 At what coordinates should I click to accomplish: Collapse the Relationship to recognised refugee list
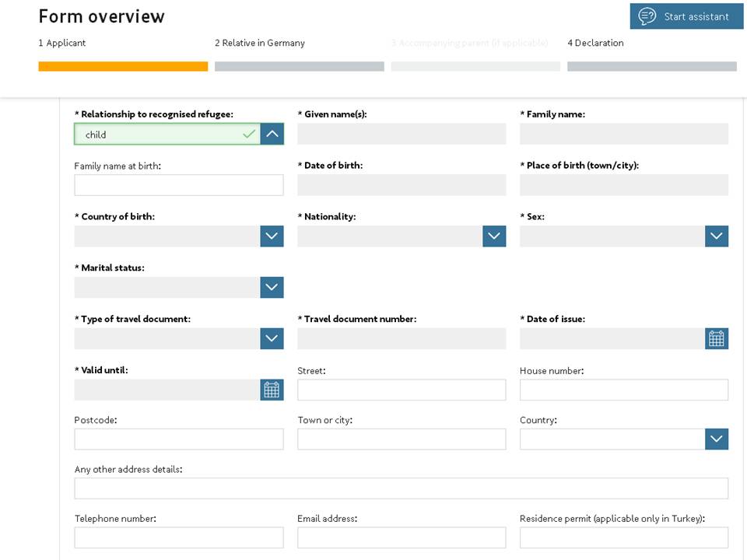pos(271,133)
